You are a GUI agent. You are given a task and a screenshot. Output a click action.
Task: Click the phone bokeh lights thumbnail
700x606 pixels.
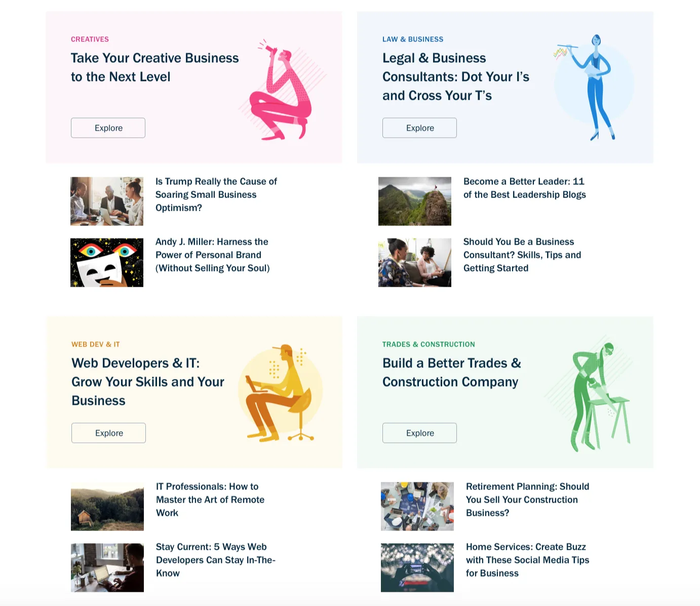(417, 567)
